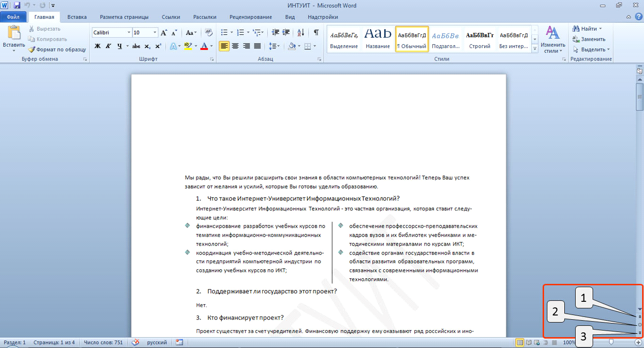The height and width of the screenshot is (348, 644).
Task: Switch to Draft view
Action: [x=554, y=342]
